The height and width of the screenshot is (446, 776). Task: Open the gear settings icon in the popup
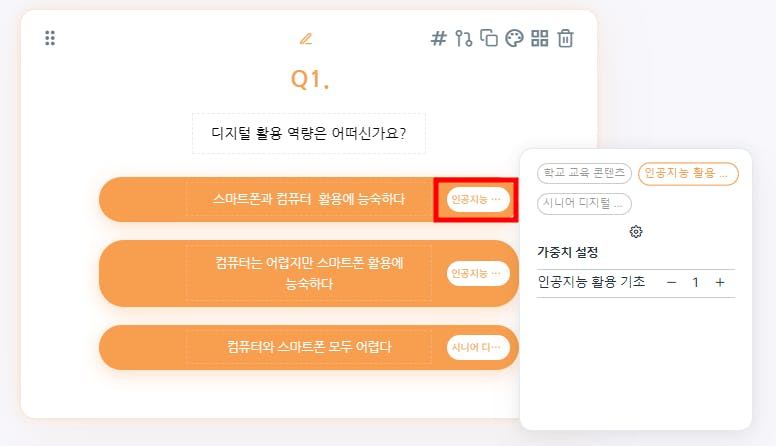pos(636,231)
